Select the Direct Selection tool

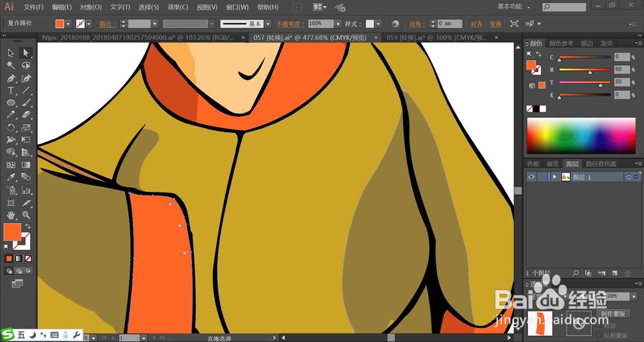click(x=26, y=53)
